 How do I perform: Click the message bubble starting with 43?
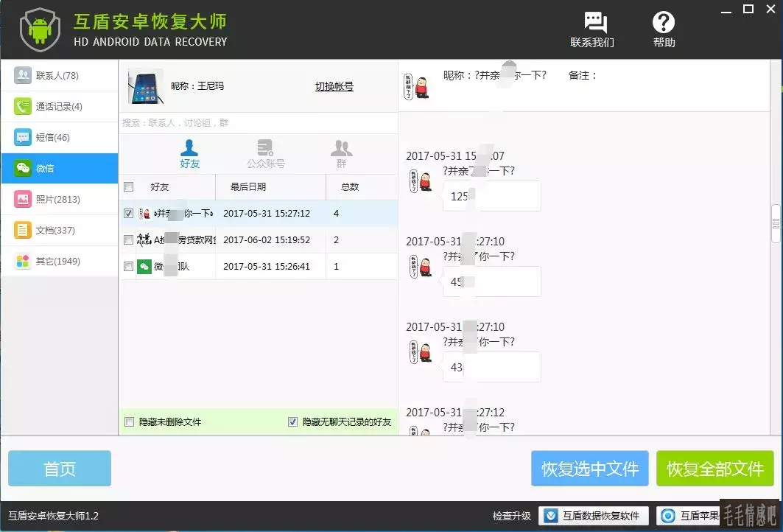(x=491, y=367)
